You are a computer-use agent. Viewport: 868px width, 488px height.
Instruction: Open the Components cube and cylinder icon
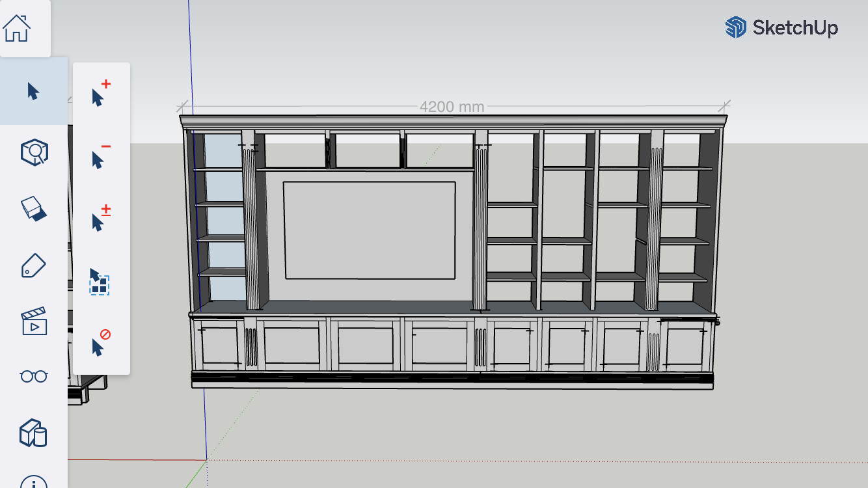34,433
